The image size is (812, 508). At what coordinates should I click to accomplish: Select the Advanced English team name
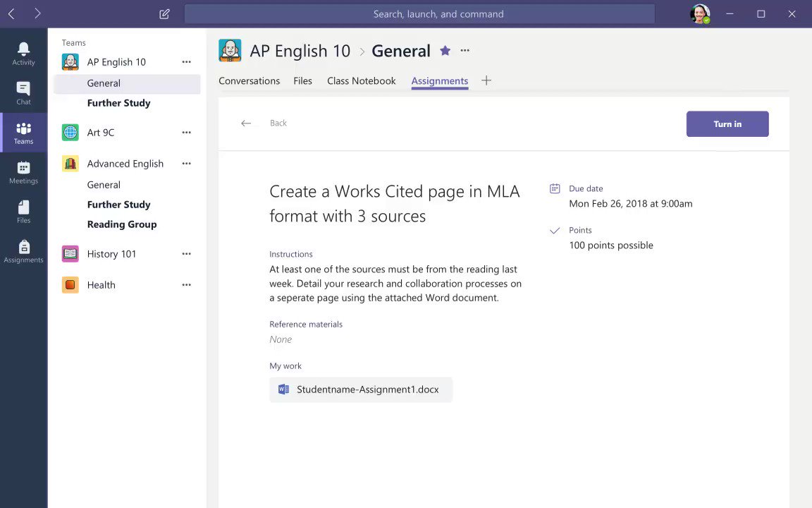(x=125, y=164)
